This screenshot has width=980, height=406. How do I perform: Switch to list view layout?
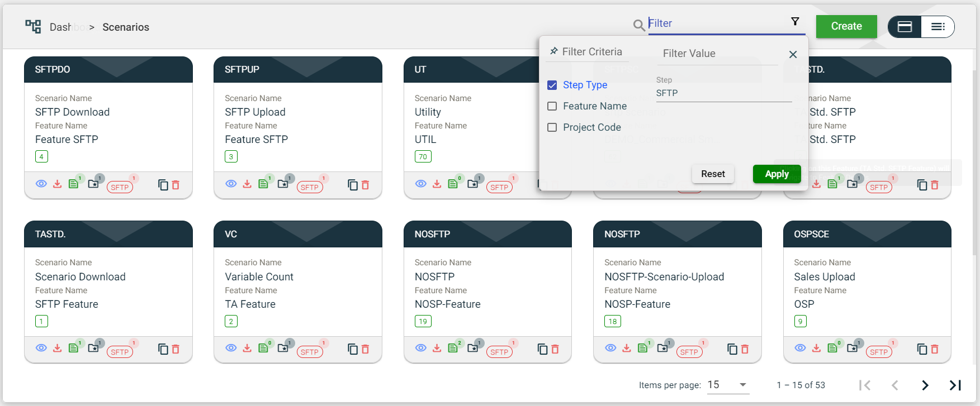pos(938,27)
